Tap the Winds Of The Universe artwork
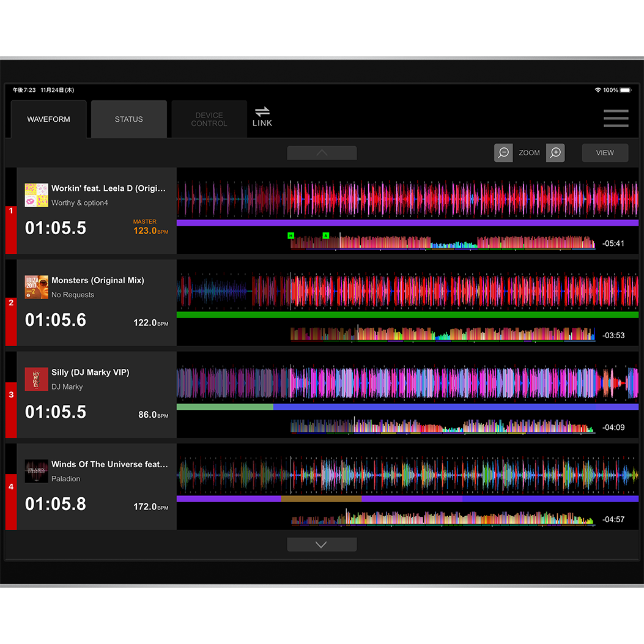Image resolution: width=644 pixels, height=644 pixels. click(37, 471)
